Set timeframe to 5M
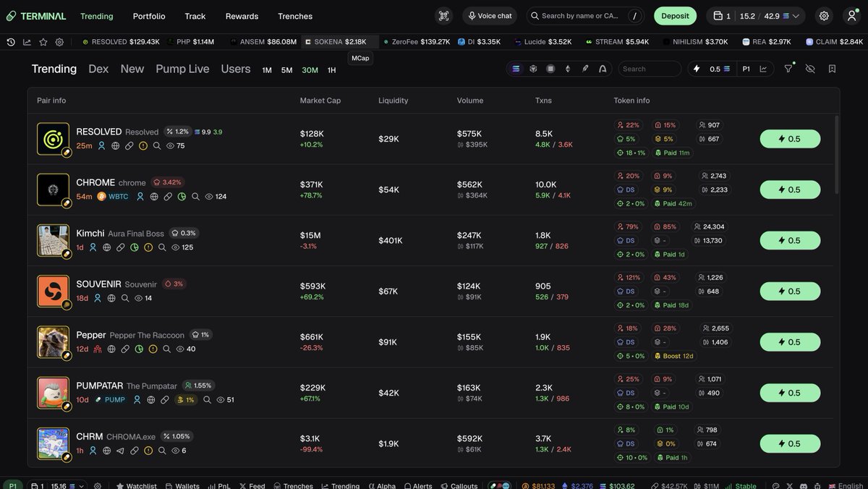This screenshot has height=489, width=868. point(287,70)
